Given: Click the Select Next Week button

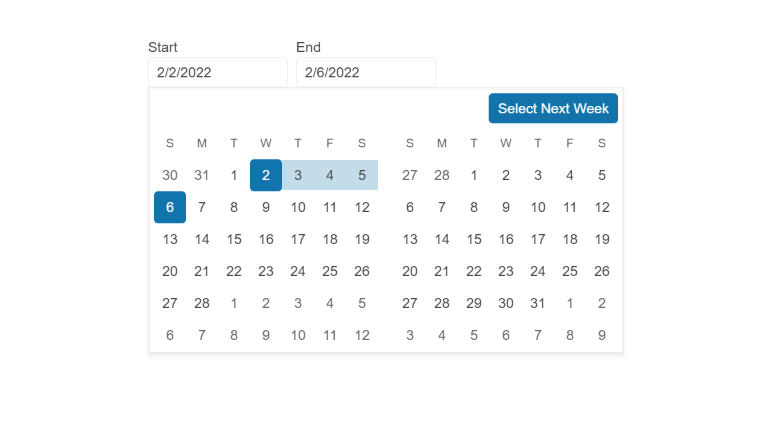Looking at the screenshot, I should pos(553,108).
